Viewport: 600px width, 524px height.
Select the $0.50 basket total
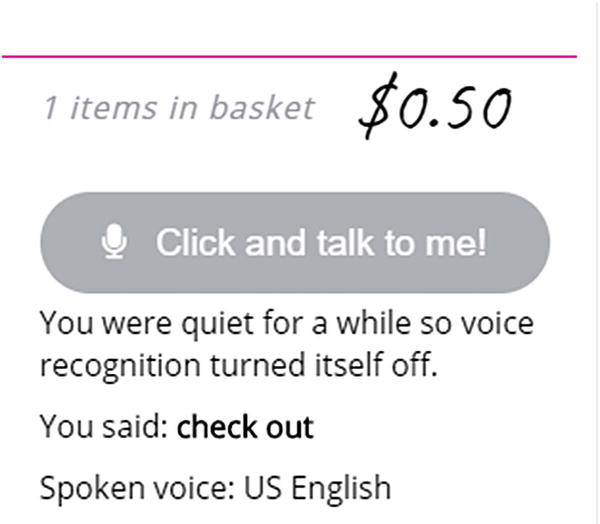tap(435, 107)
